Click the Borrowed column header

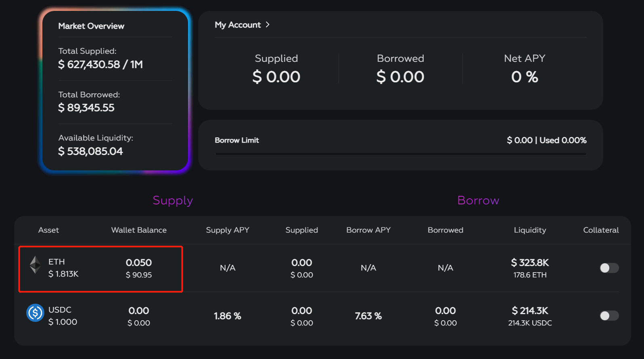click(445, 230)
